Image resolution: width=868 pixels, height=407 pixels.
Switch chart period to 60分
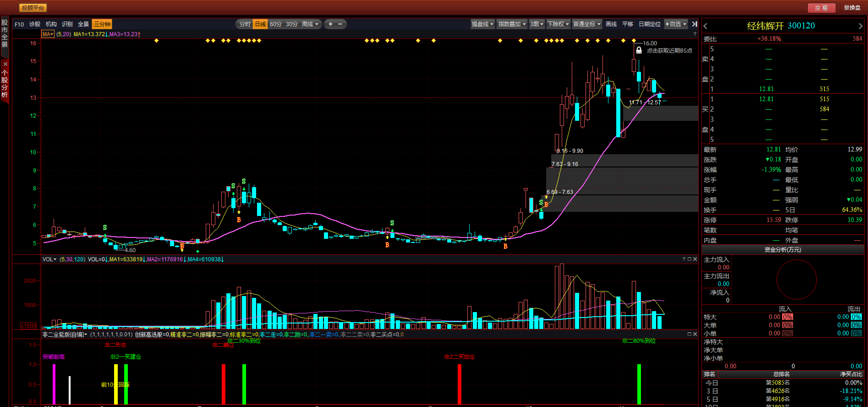[x=275, y=24]
